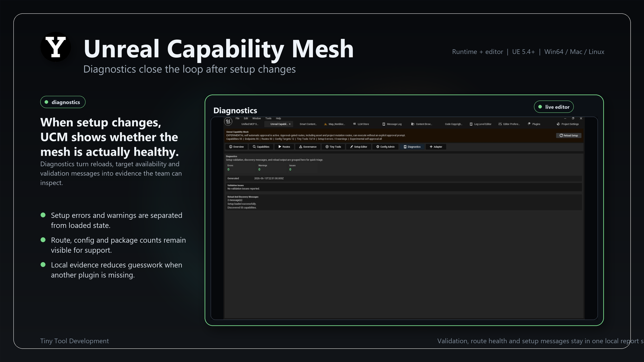
Task: Open the Editor Prefere... tab
Action: [x=511, y=124]
